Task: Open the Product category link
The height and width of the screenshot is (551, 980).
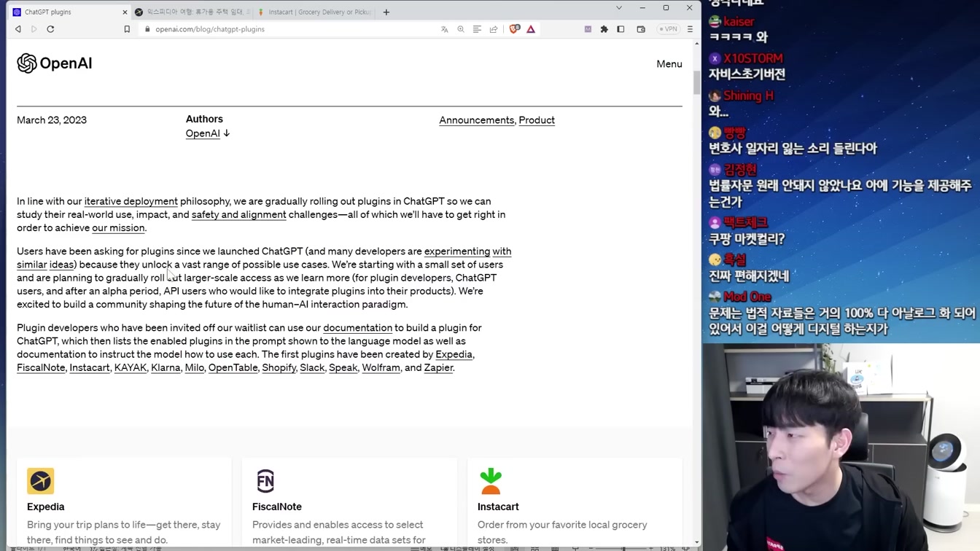Action: 537,120
